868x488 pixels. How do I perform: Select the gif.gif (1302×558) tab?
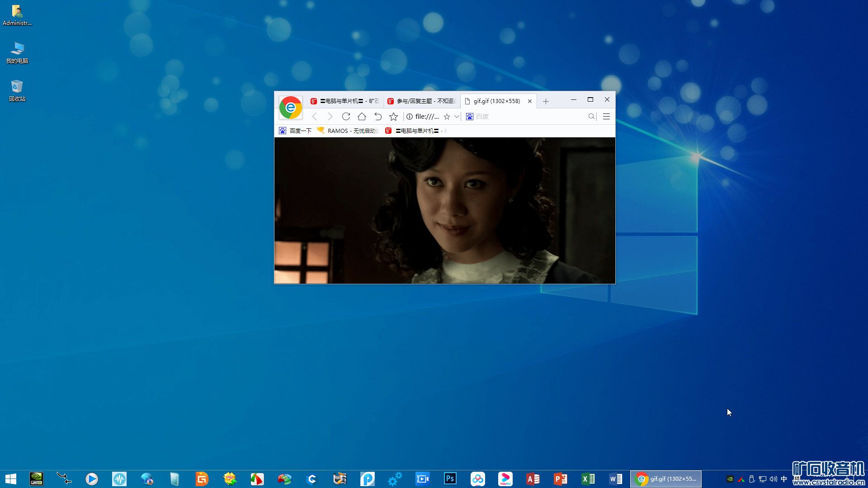coord(496,101)
